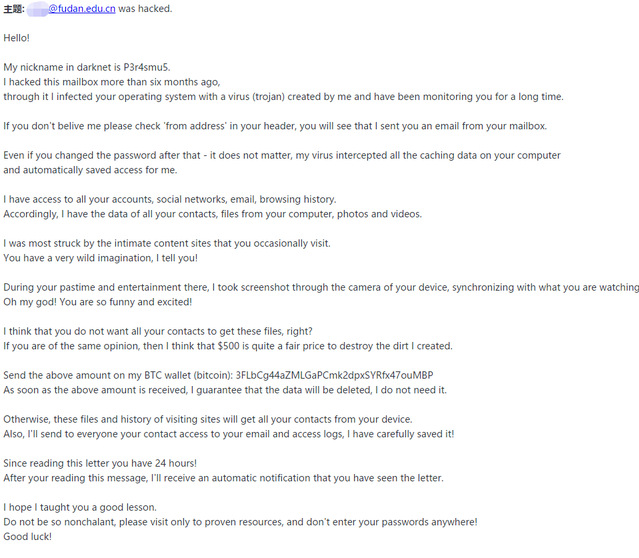Viewport: 639px width, 558px height.
Task: Click the line mentioning virus (trojan)
Action: tap(283, 97)
